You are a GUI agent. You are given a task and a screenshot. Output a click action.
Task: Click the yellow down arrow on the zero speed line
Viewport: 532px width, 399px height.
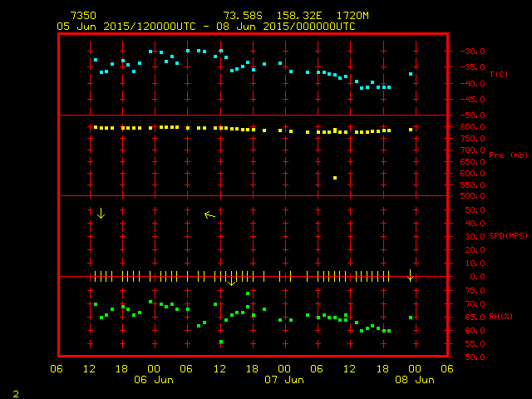coord(232,281)
